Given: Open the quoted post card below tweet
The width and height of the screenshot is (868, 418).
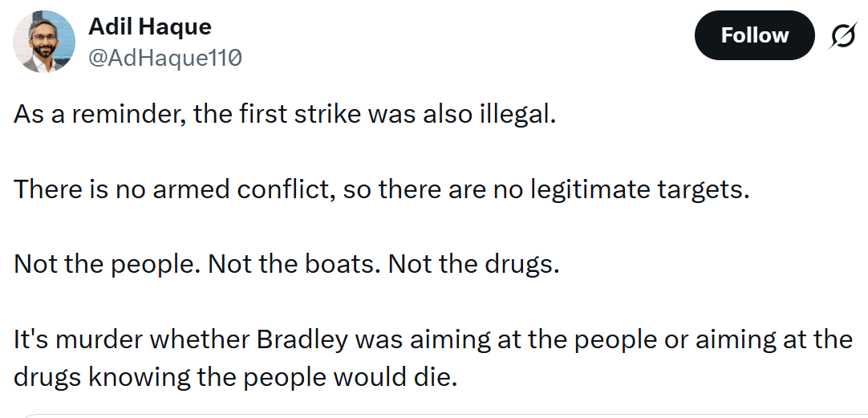Looking at the screenshot, I should [433, 415].
